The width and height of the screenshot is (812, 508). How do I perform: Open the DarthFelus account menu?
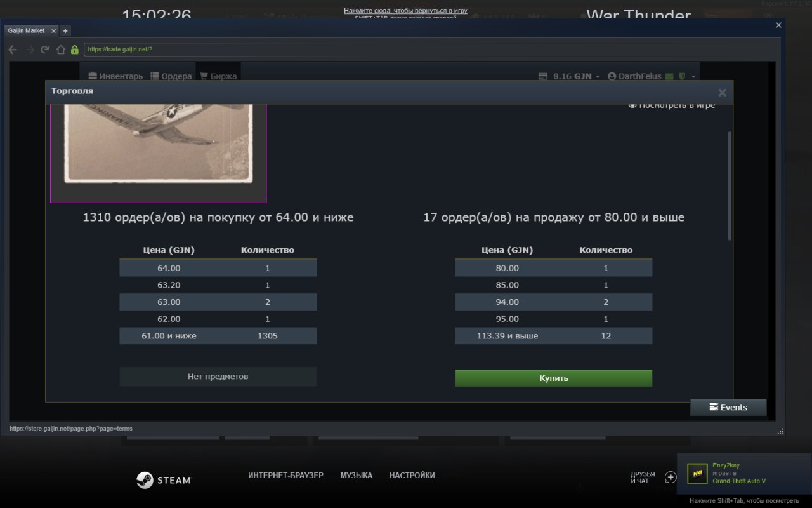pyautogui.click(x=634, y=76)
